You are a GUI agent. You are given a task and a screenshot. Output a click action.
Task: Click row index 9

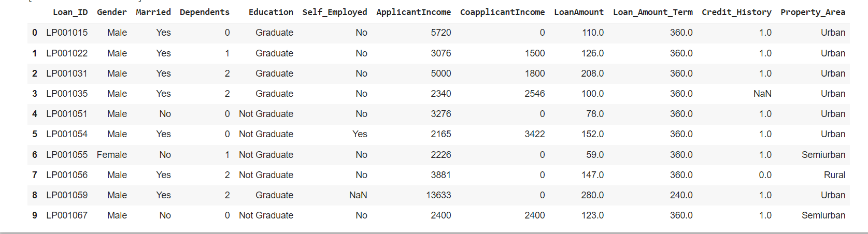point(35,215)
